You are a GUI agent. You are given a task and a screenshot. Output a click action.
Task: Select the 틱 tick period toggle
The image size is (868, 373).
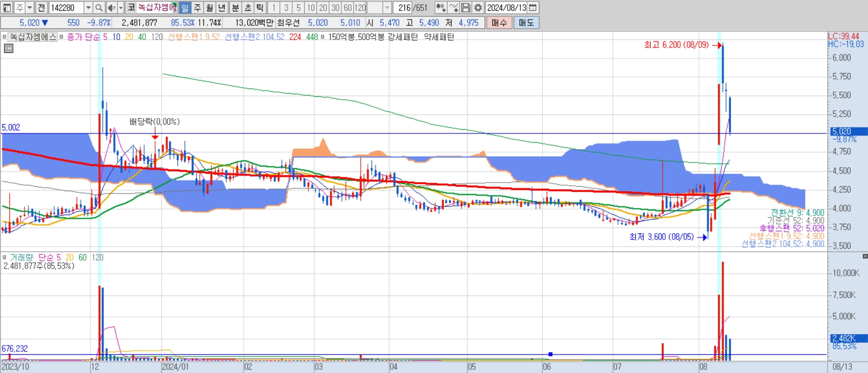coord(260,8)
